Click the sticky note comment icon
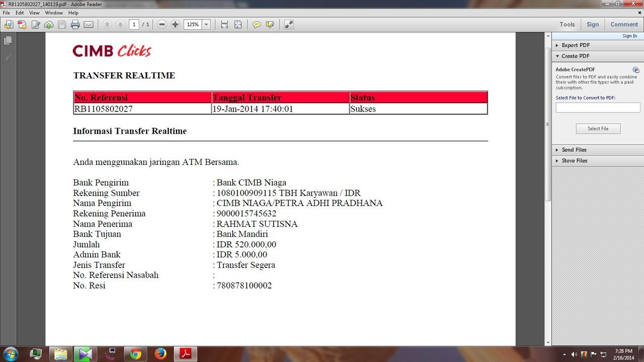Screen dimensions: 644x362 click(257, 24)
